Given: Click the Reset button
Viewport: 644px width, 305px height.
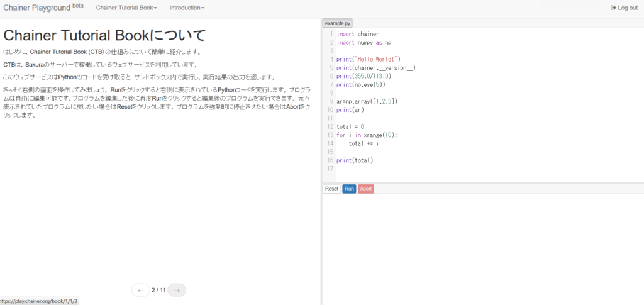Looking at the screenshot, I should coord(331,189).
